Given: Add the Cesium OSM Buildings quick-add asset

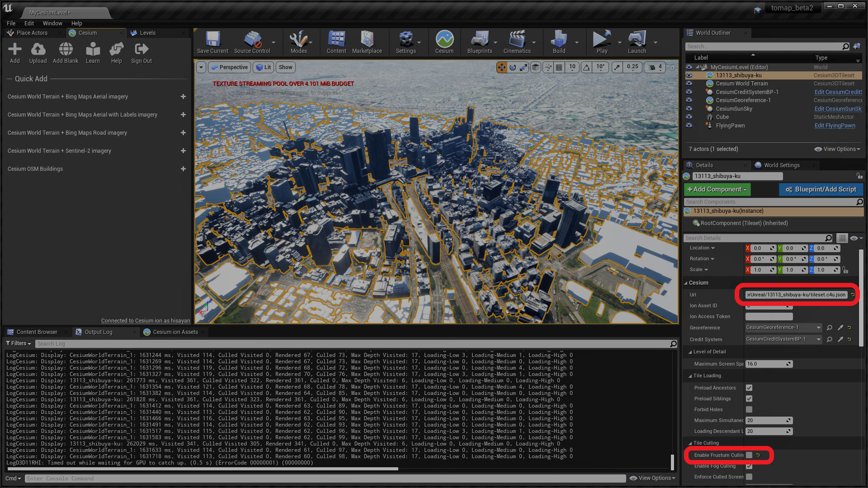Looking at the screenshot, I should click(183, 169).
